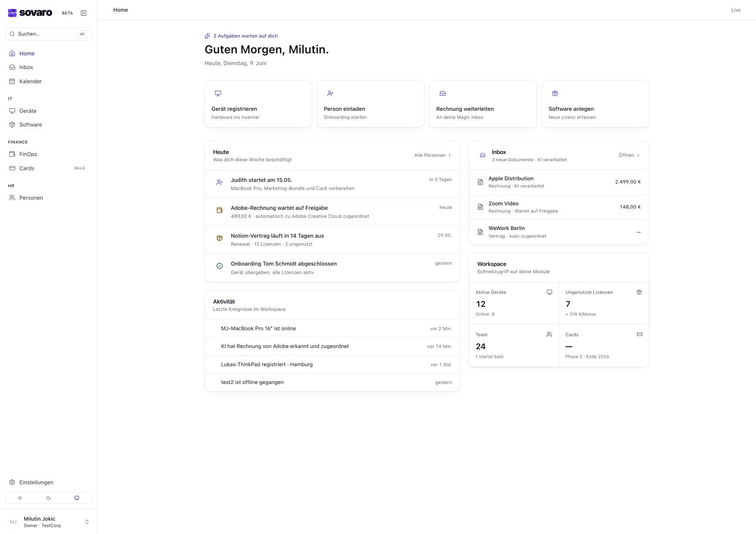Click monitor icon on Gerät registrieren card

tap(218, 93)
